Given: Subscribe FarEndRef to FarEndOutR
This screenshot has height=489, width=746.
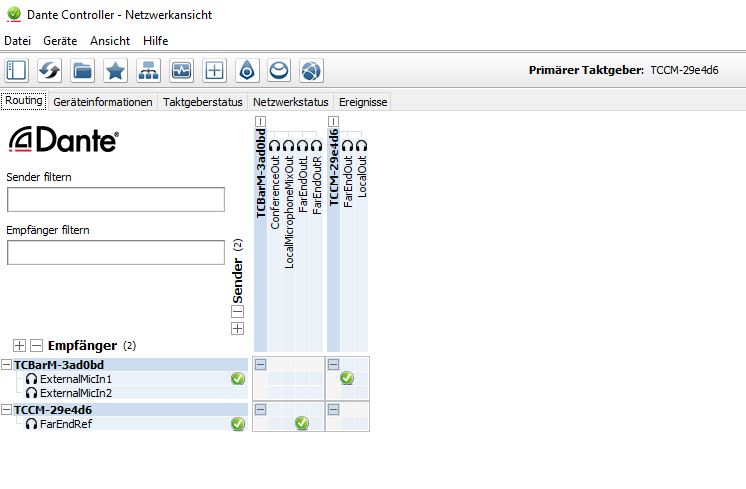Looking at the screenshot, I should 316,423.
